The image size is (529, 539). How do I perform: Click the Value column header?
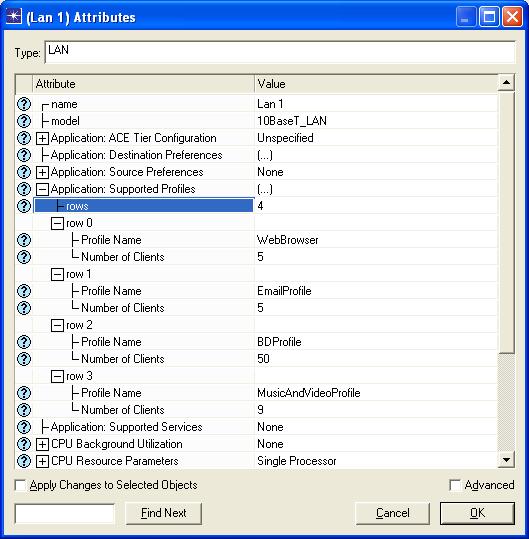[376, 84]
